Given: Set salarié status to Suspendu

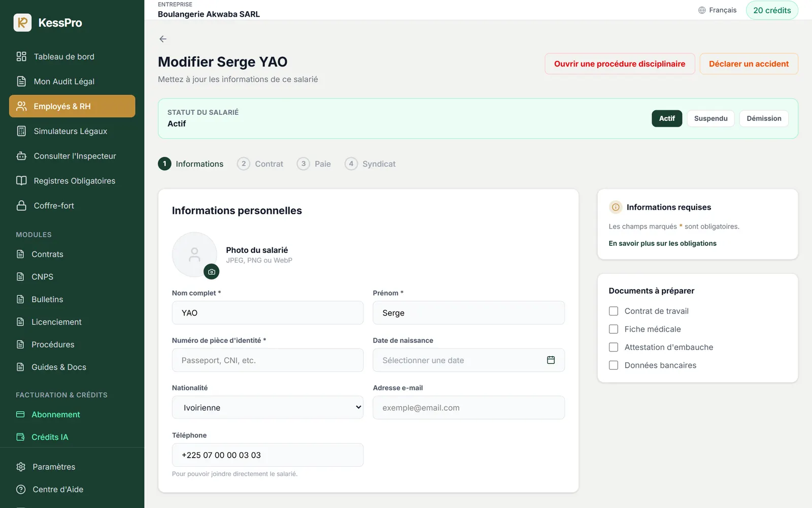Looking at the screenshot, I should tap(710, 118).
